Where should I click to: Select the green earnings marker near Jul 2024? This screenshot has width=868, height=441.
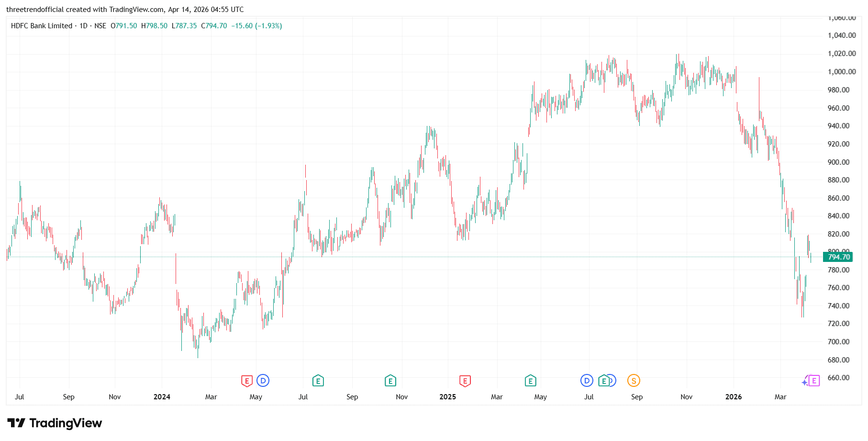(318, 381)
